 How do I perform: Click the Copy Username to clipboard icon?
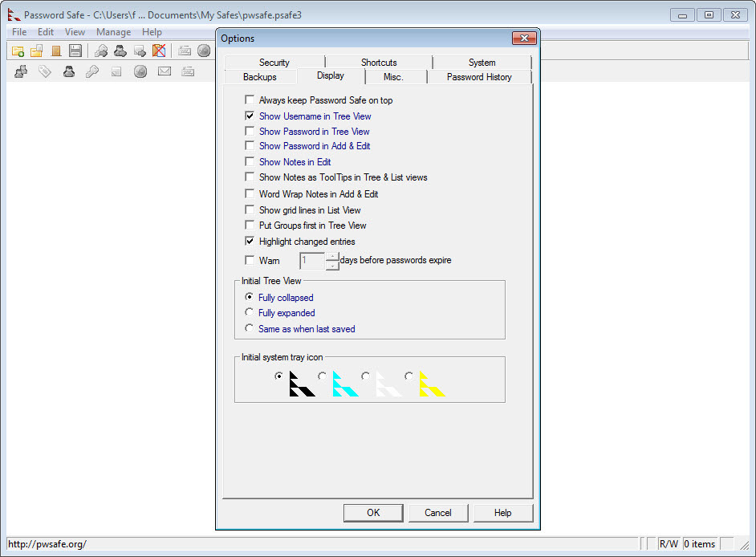120,51
